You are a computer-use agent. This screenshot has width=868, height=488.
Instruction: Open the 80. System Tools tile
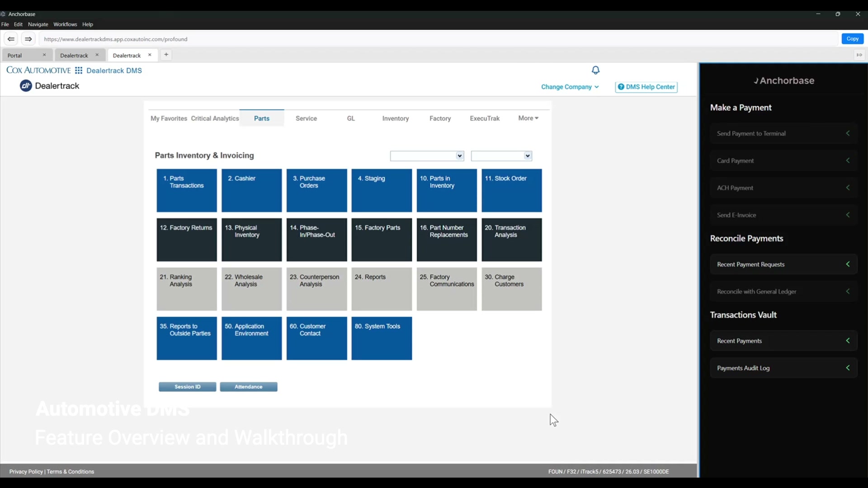[x=382, y=338]
